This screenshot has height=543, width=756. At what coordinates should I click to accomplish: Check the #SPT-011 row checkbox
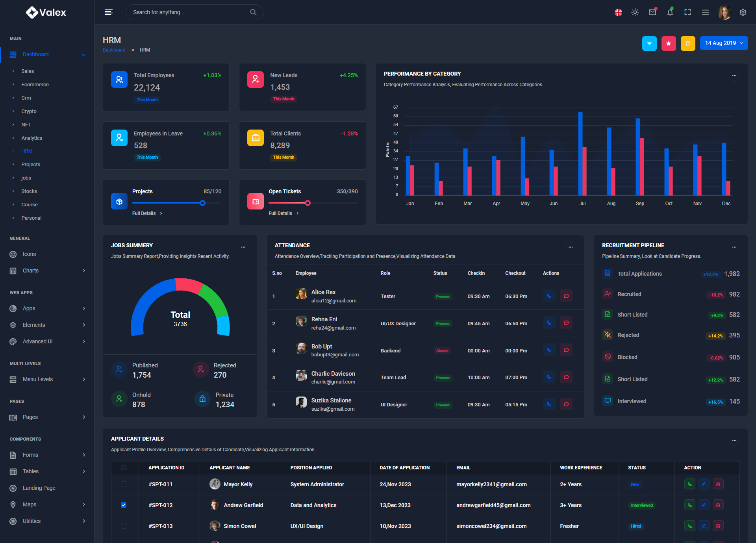[124, 484]
